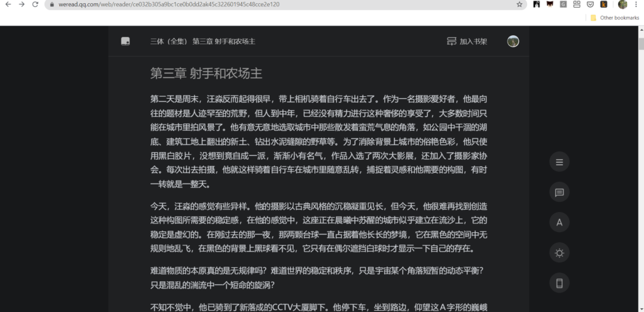Open the cat-face extension icon
The height and width of the screenshot is (312, 644).
tap(550, 4)
